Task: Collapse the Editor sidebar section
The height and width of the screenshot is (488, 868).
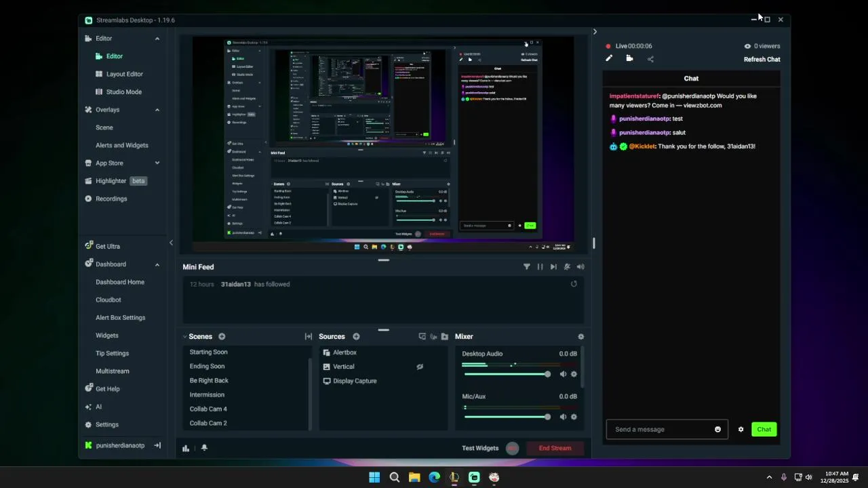Action: [x=157, y=39]
